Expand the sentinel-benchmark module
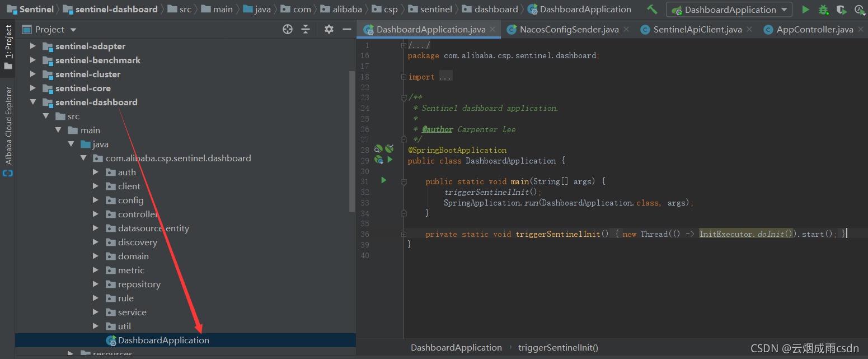The height and width of the screenshot is (359, 868). [x=32, y=60]
